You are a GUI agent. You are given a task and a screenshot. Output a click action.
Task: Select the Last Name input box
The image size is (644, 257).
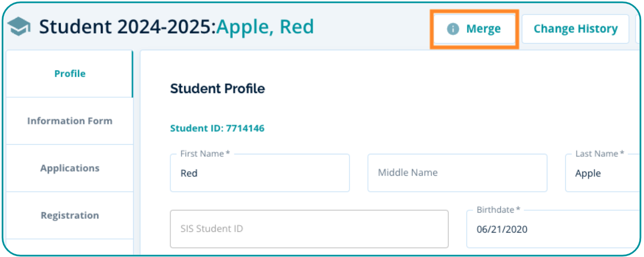[x=603, y=174]
